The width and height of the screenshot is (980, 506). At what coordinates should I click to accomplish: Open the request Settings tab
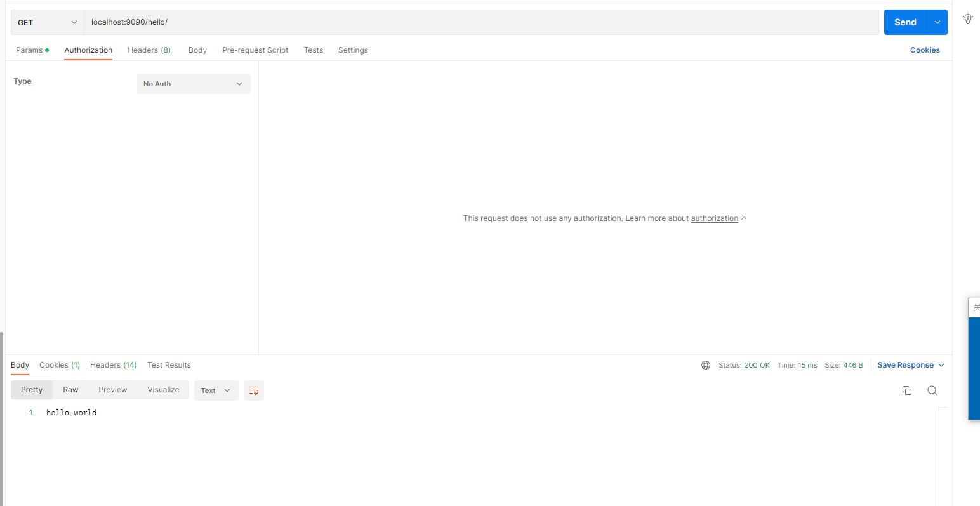(353, 50)
